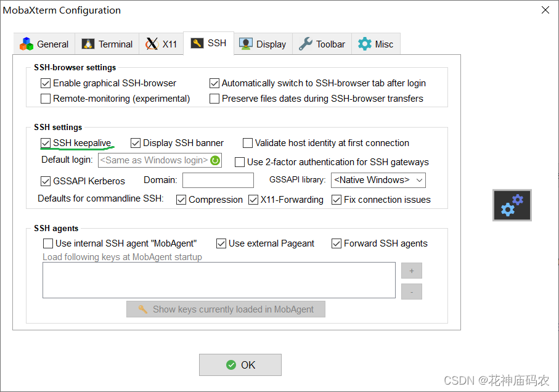Click green reset icon in Default login field
This screenshot has width=559, height=392.
click(215, 160)
